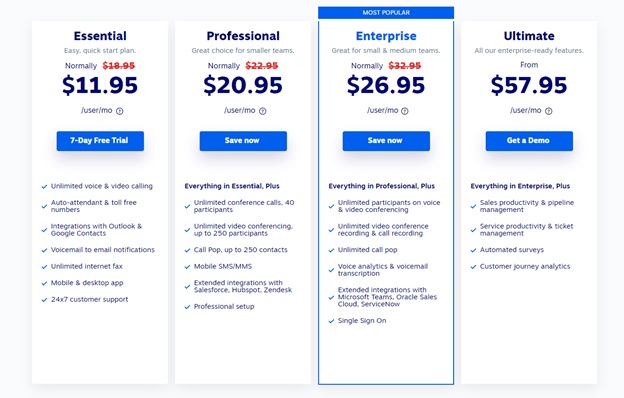Click info icon beside Essential /user/mo
624x398 pixels.
point(119,111)
